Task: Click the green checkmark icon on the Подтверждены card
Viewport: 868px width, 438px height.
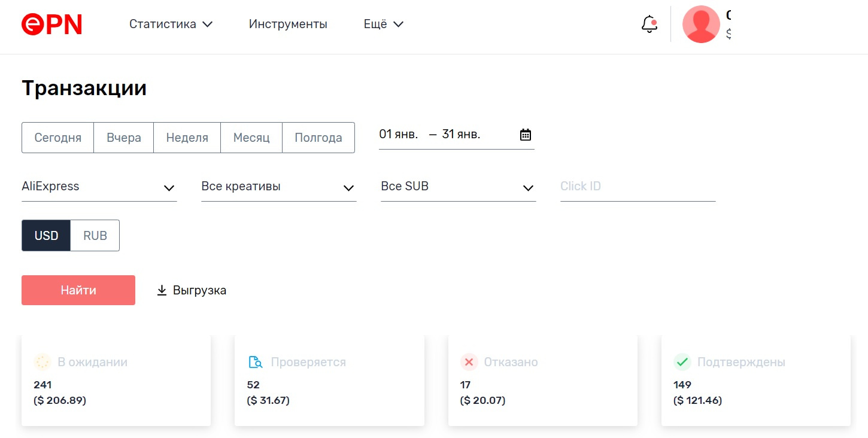Action: click(682, 362)
